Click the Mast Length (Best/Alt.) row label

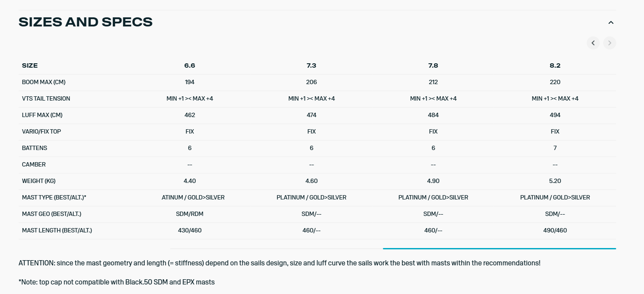(57, 230)
